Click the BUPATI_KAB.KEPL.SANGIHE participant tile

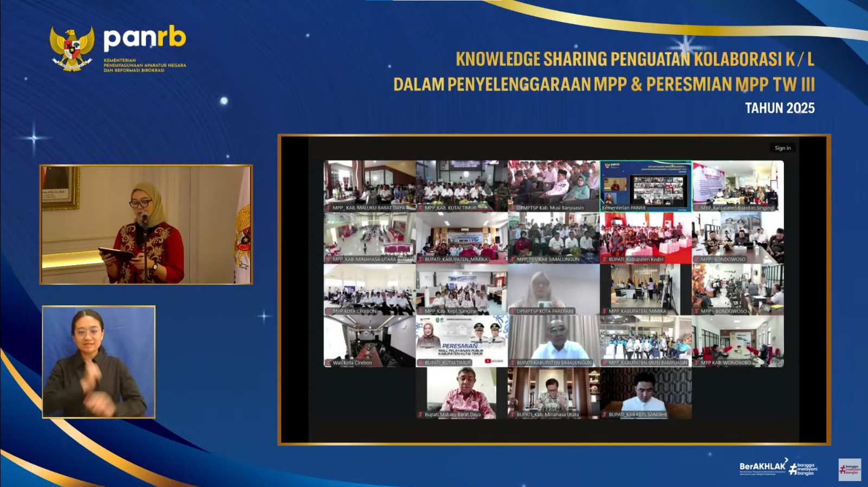click(x=646, y=392)
